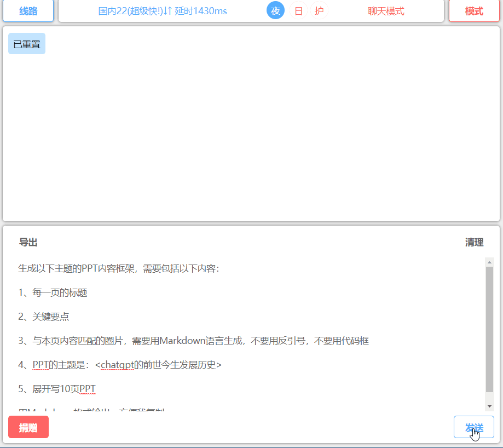Switch to the 日 day theme
The width and height of the screenshot is (503, 448).
[x=297, y=11]
